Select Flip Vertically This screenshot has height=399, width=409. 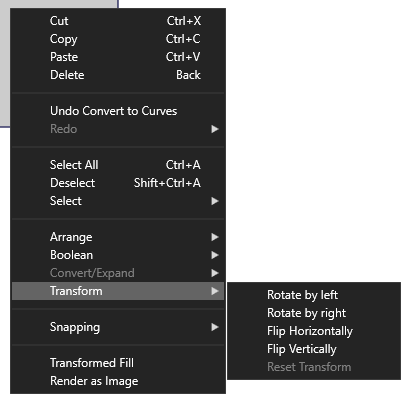[314, 349]
